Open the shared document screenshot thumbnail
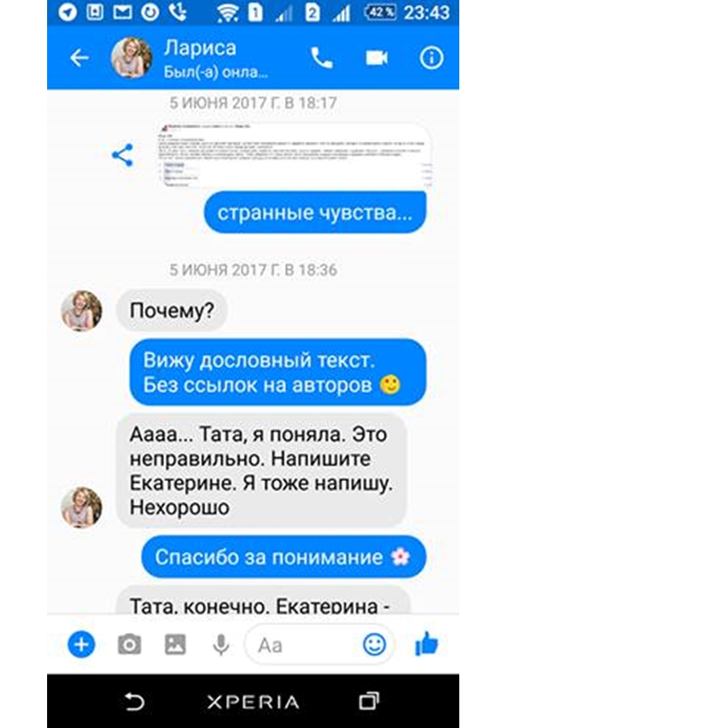 (294, 156)
